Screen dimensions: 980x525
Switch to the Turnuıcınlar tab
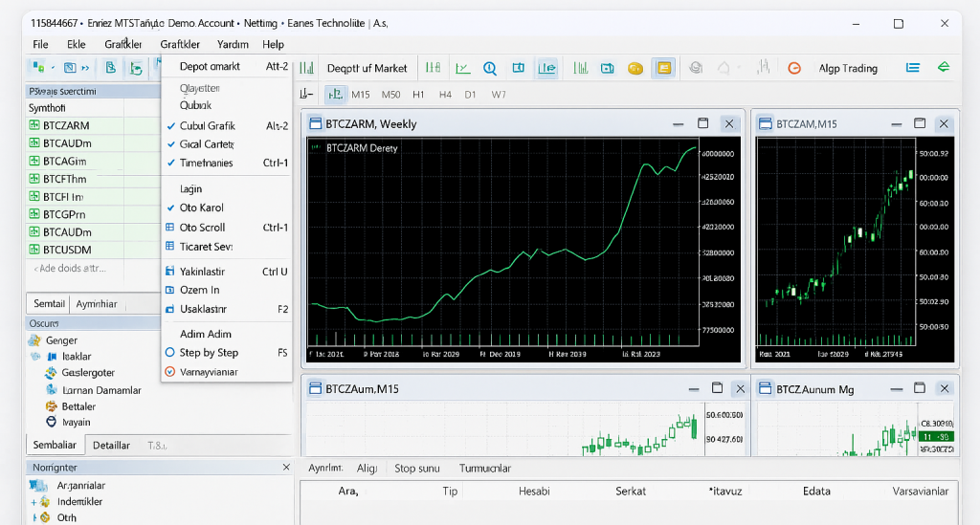click(x=485, y=469)
